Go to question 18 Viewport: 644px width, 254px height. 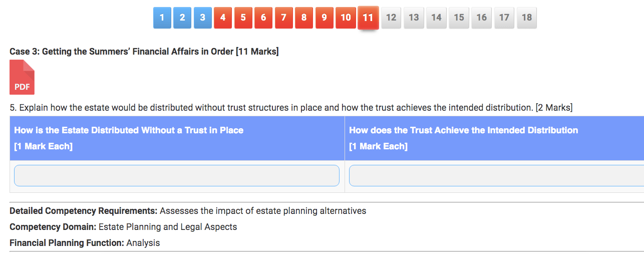(526, 18)
